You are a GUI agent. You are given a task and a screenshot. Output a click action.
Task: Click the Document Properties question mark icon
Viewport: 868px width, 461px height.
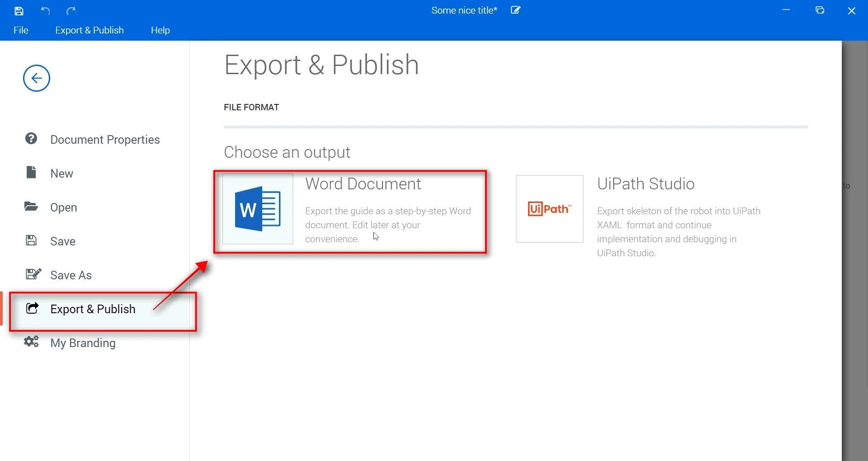[31, 139]
